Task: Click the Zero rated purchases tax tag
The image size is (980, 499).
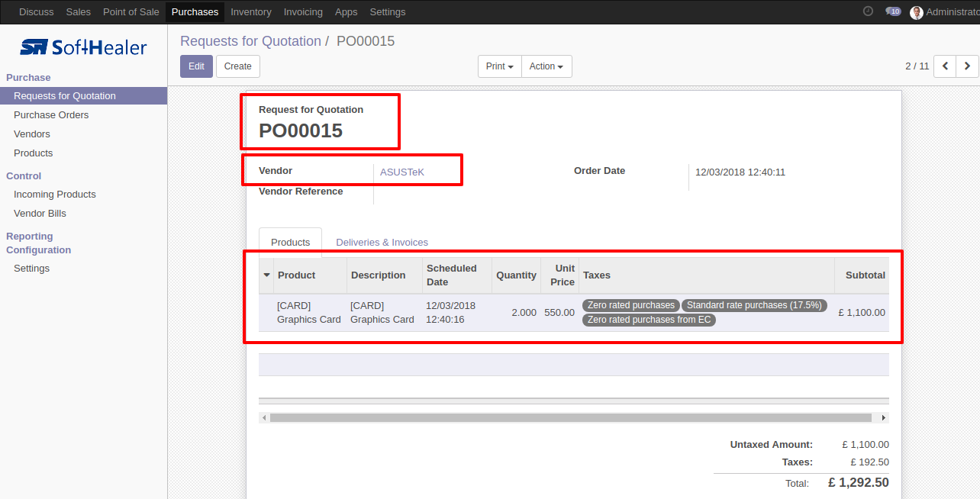Action: coord(631,305)
